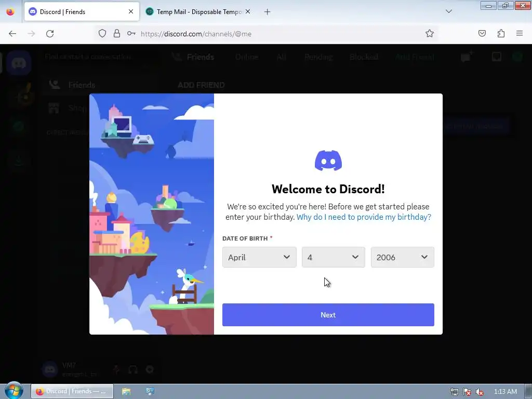Select the All friends tab
Image resolution: width=532 pixels, height=399 pixels.
point(281,57)
